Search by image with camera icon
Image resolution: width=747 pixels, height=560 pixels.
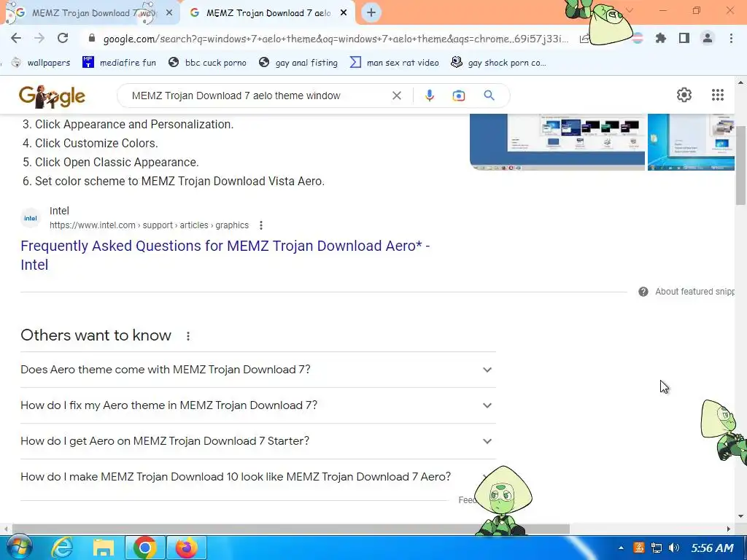[458, 96]
